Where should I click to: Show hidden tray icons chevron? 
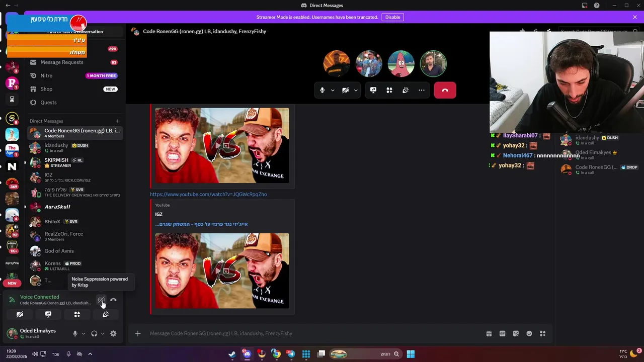[90, 354]
